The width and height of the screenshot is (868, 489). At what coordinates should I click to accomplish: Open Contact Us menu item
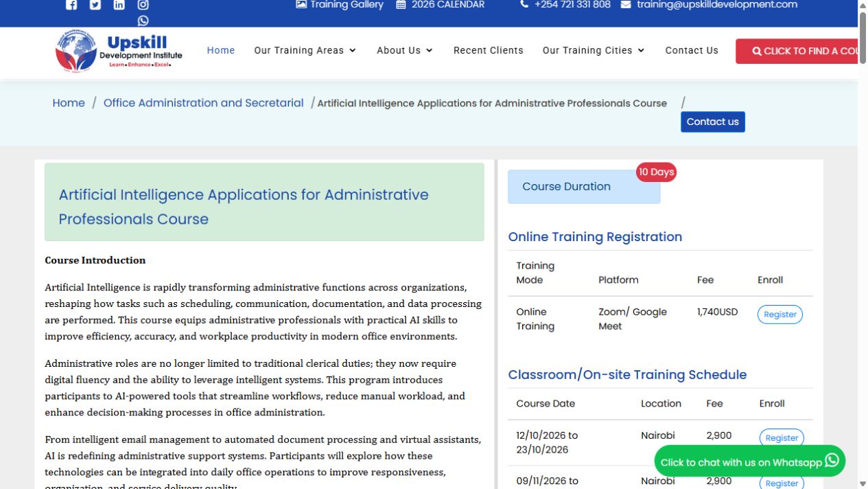(x=692, y=50)
